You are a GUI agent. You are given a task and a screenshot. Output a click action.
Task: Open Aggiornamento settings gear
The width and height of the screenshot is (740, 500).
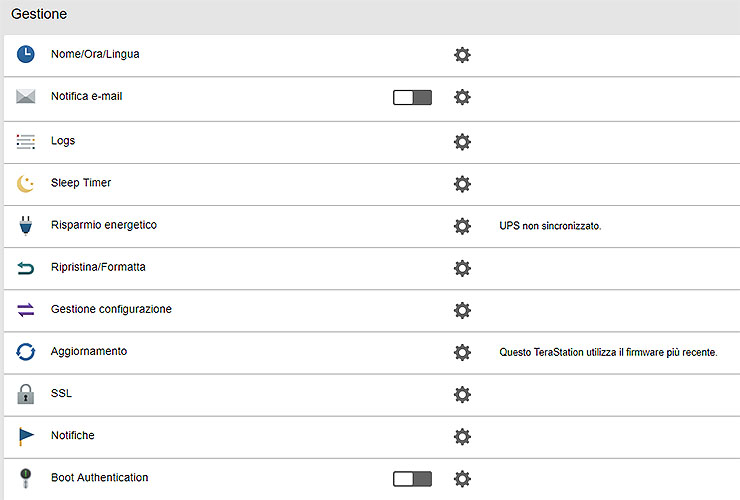(462, 352)
